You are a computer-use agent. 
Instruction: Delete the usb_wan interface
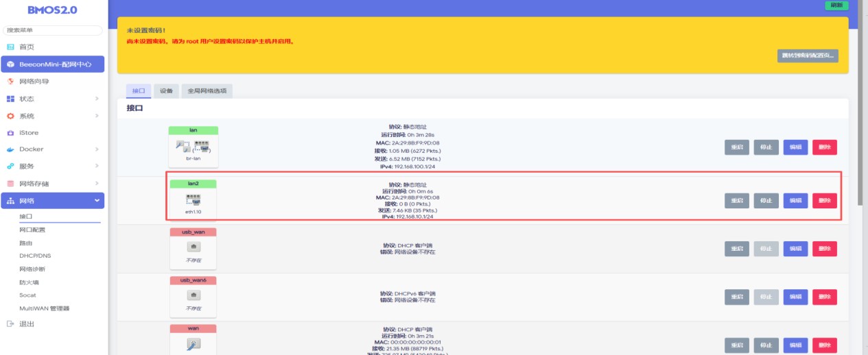pos(825,249)
